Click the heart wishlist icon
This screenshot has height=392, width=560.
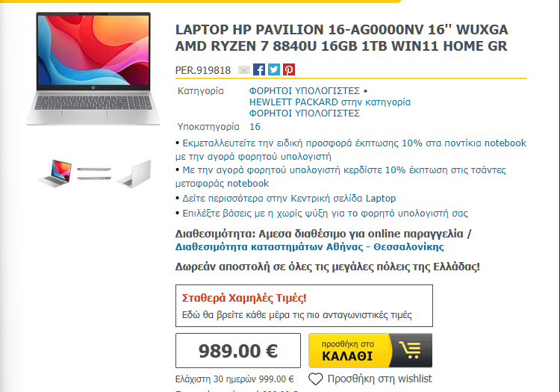click(x=315, y=379)
